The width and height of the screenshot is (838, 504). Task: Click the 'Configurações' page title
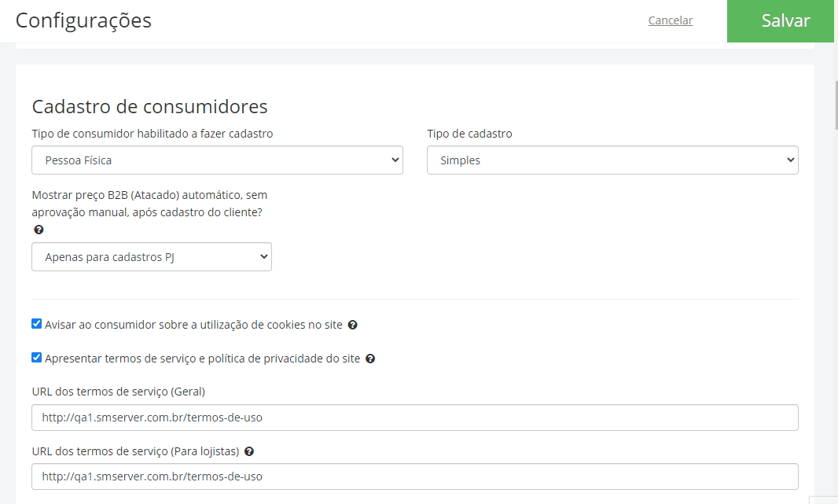click(83, 20)
